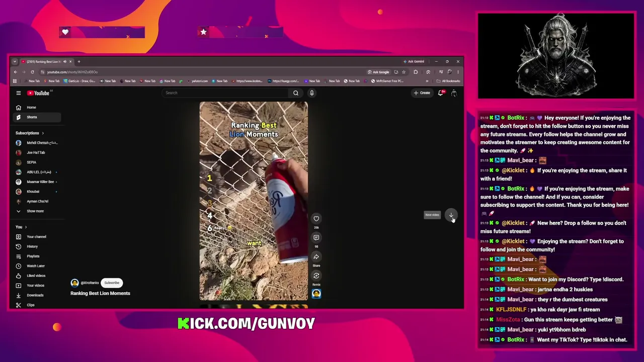644x362 pixels.
Task: Share the short using the arrow icon
Action: (x=316, y=256)
